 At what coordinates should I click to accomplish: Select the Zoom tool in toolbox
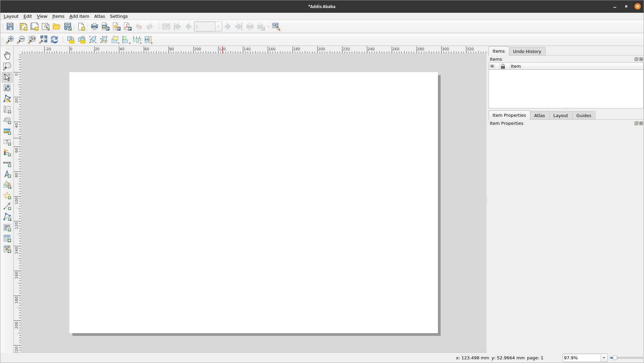tap(7, 66)
